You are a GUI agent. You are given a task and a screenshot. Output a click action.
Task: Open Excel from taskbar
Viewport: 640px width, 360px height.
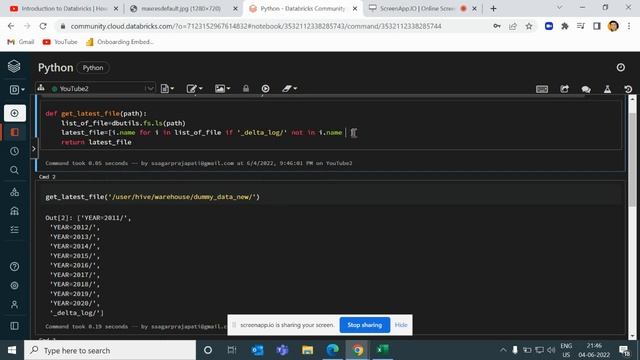(x=382, y=350)
